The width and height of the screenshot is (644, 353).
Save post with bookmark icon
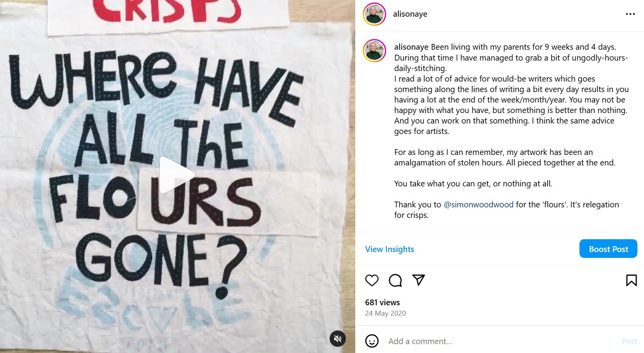click(x=631, y=280)
